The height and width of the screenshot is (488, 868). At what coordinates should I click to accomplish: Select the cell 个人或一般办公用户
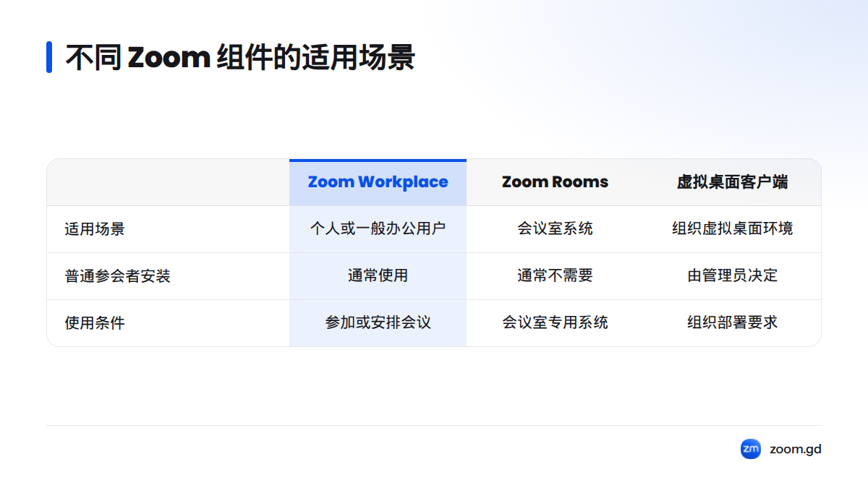[x=378, y=229]
